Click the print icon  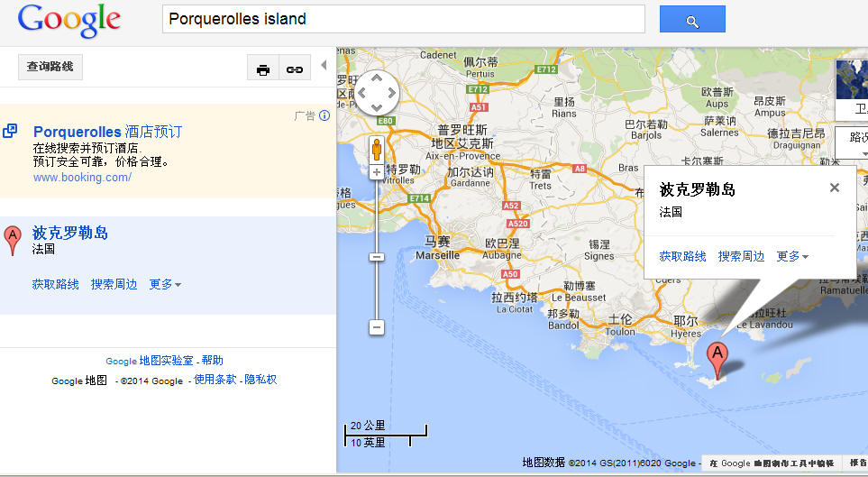[263, 69]
